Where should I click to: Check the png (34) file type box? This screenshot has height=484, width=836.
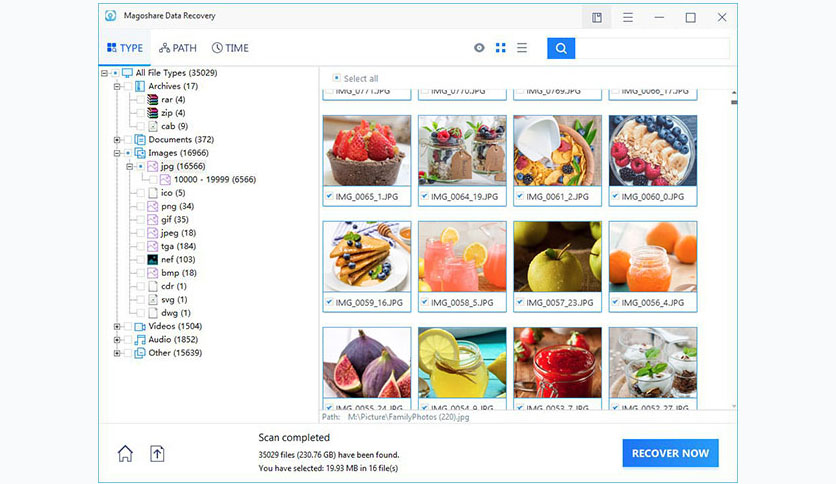(x=140, y=206)
